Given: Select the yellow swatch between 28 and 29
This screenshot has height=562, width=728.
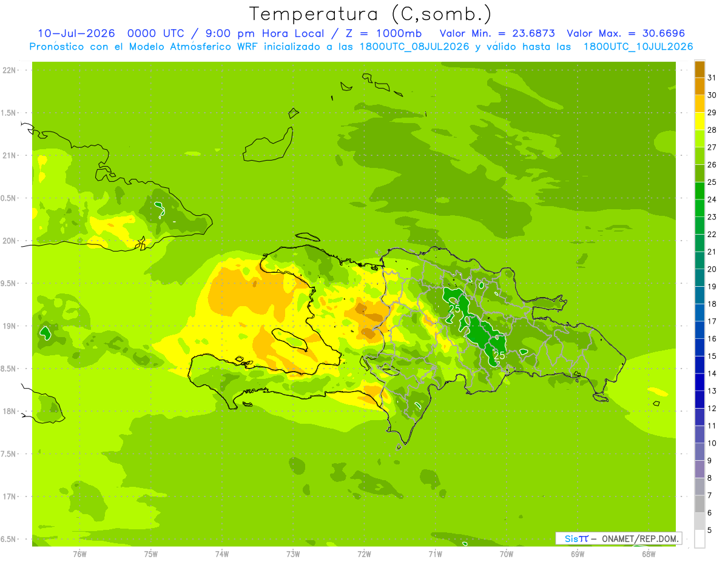Looking at the screenshot, I should 699,121.
